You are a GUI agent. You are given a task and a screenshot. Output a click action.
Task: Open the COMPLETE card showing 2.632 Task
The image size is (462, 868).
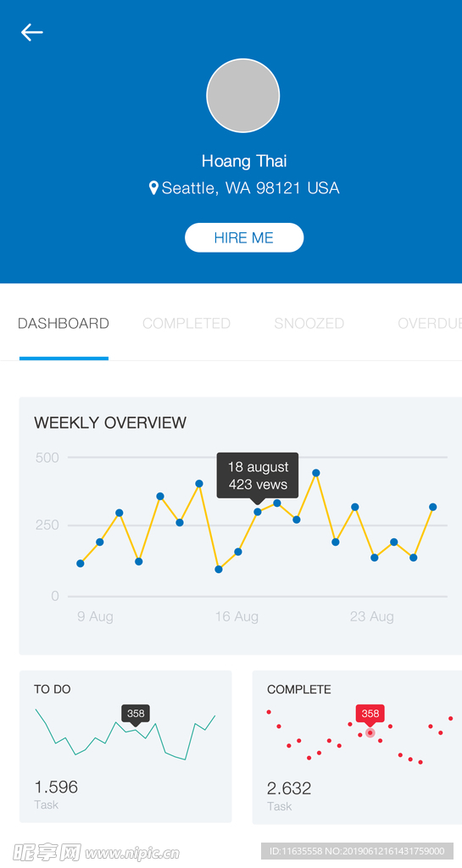coord(357,748)
